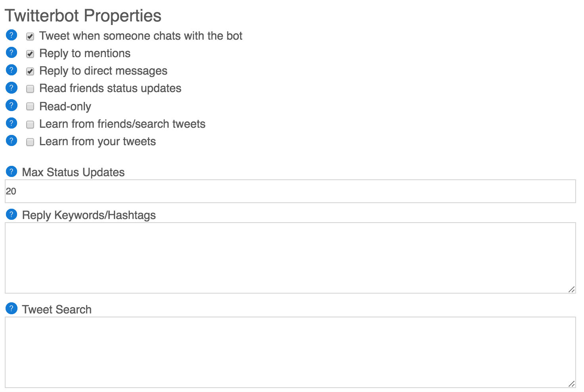Screen dimensions: 584x392
Task: Toggle the Read-only checkbox on
Action: point(30,106)
